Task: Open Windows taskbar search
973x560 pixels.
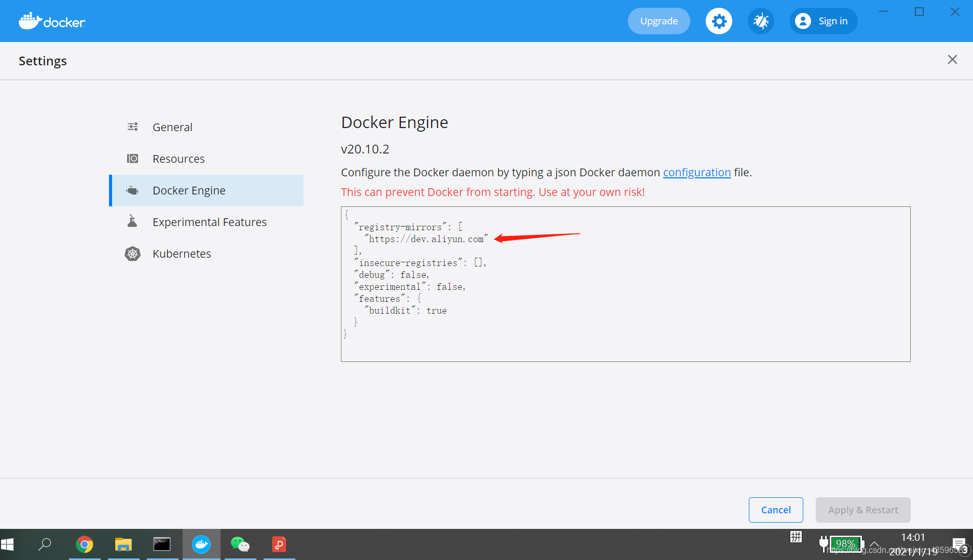Action: pyautogui.click(x=45, y=544)
